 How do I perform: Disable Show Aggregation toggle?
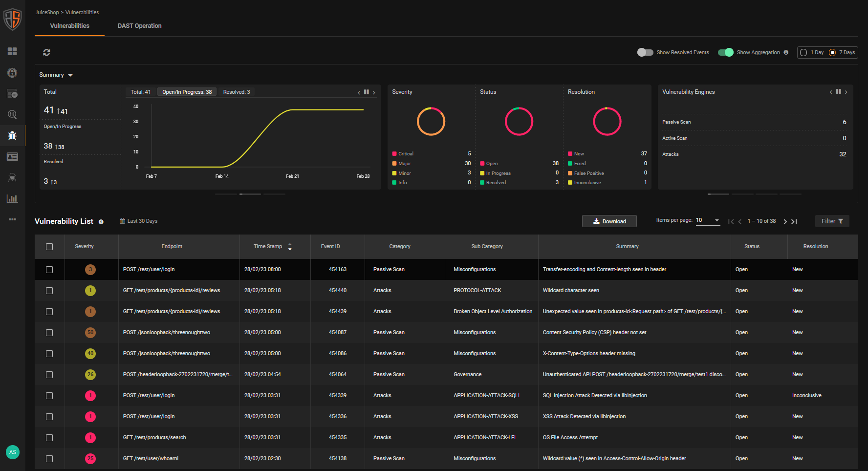tap(726, 52)
